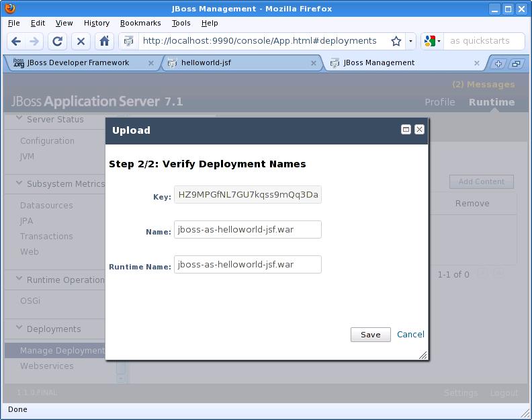Cancel the upload dialog
The image size is (532, 420).
(x=410, y=335)
